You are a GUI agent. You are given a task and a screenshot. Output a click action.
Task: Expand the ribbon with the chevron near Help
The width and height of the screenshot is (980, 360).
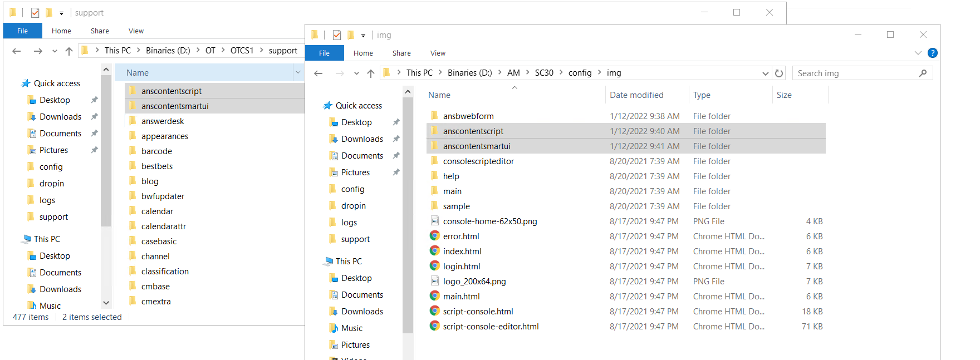[x=918, y=53]
